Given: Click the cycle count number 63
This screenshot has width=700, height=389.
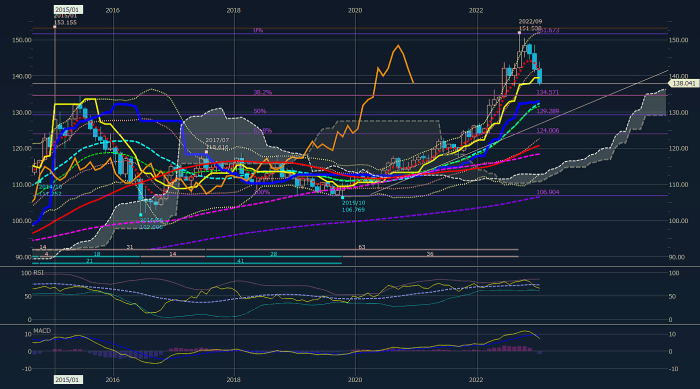Looking at the screenshot, I should [362, 247].
